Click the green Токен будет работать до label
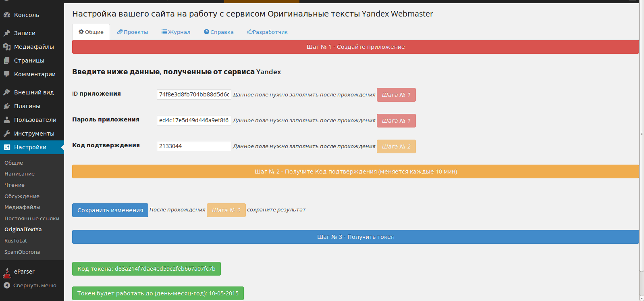644x301 pixels. [x=158, y=293]
